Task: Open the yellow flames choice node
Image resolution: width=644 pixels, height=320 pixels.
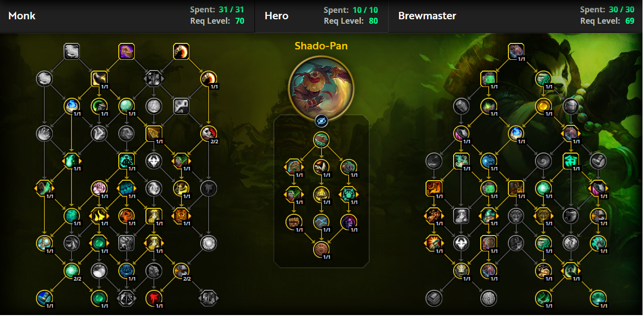Action: (x=99, y=215)
